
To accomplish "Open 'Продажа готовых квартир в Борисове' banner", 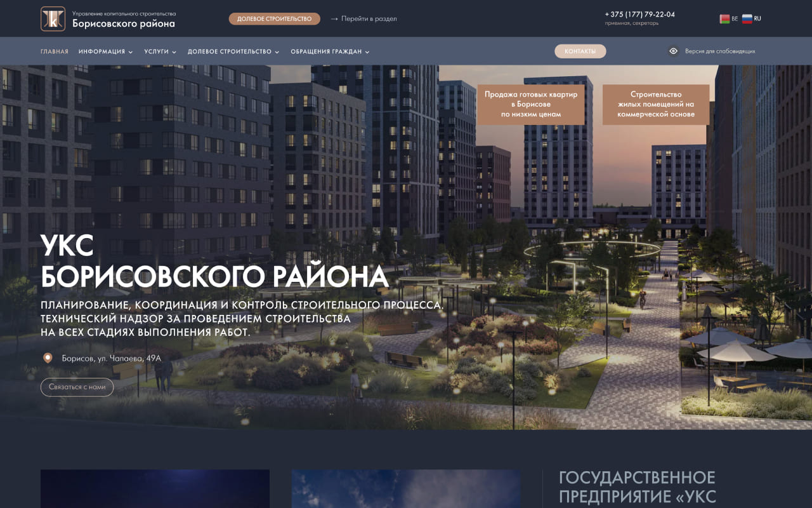I will point(531,104).
